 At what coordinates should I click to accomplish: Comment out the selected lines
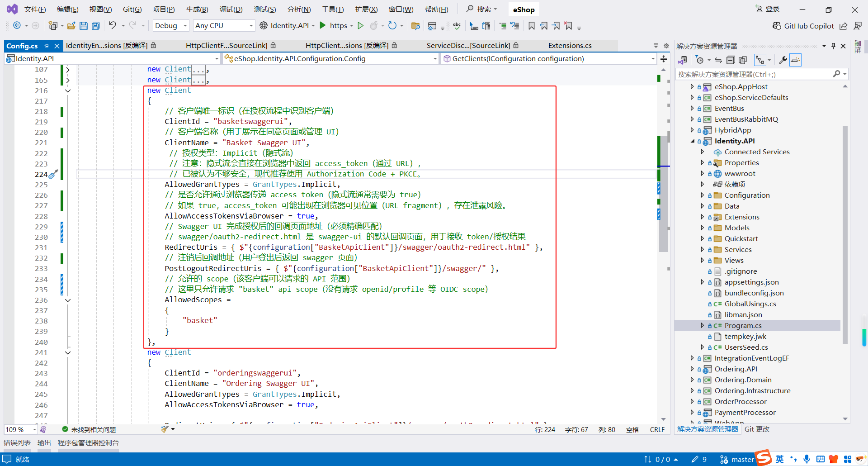click(x=503, y=26)
